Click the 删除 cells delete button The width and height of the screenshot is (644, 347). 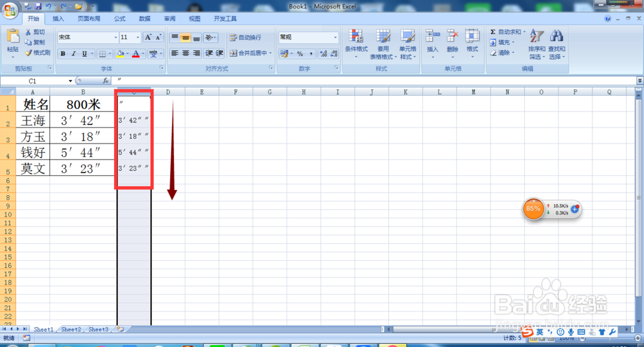452,44
